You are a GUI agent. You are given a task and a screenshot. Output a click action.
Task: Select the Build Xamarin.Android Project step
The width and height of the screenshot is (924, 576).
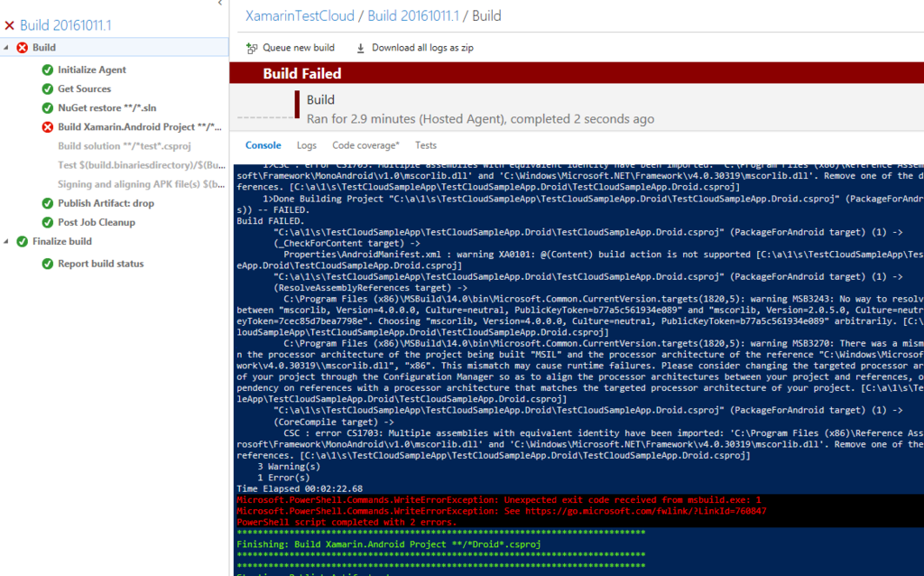click(x=140, y=126)
